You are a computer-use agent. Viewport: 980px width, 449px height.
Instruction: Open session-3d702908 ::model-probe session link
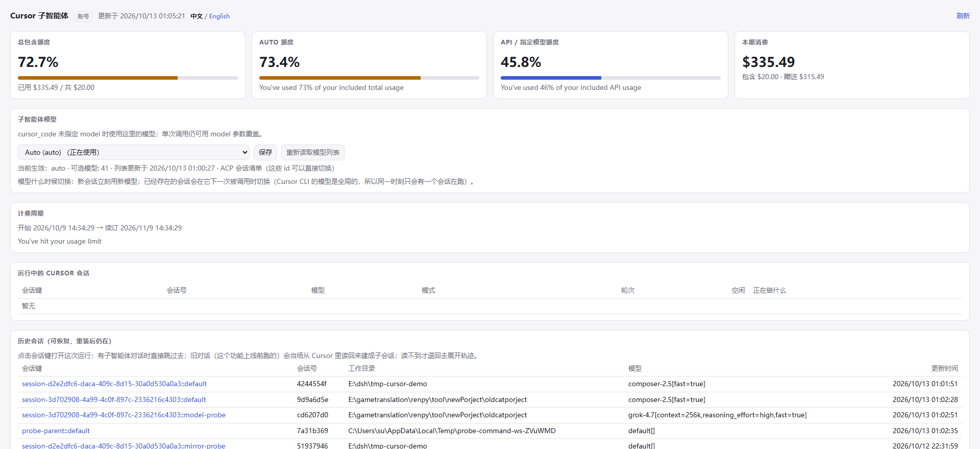(x=124, y=415)
